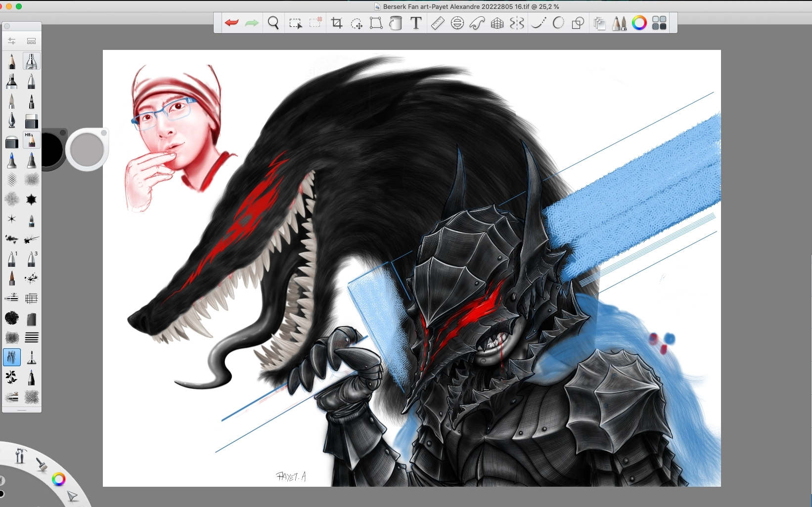The height and width of the screenshot is (507, 812).
Task: Select the Zoom magnifier tool
Action: [273, 23]
